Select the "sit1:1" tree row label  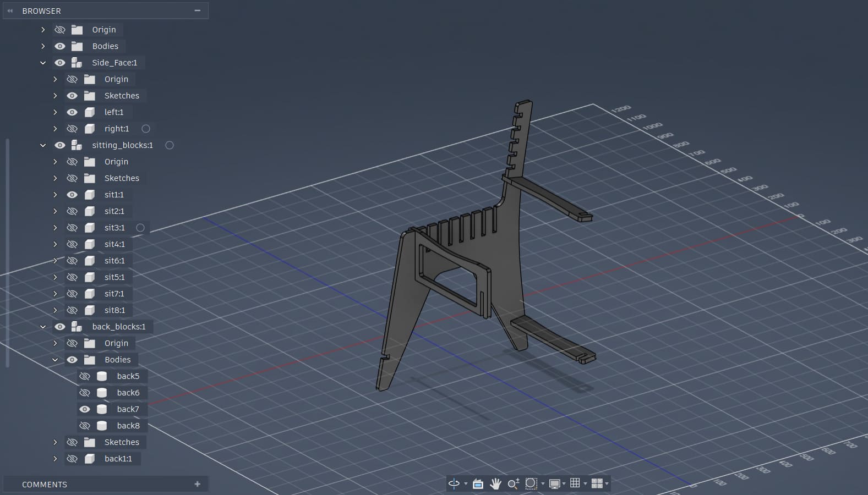[x=114, y=195]
